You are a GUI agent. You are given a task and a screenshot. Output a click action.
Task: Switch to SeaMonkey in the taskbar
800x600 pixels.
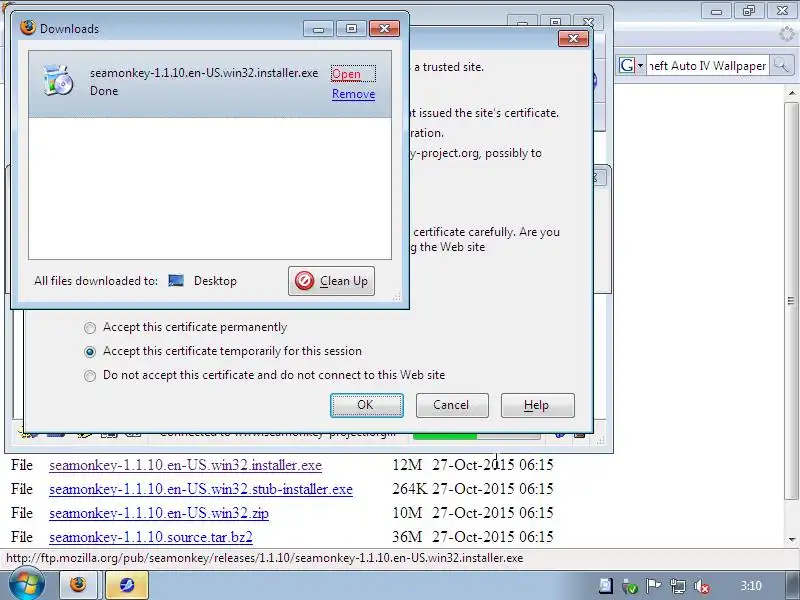(127, 585)
